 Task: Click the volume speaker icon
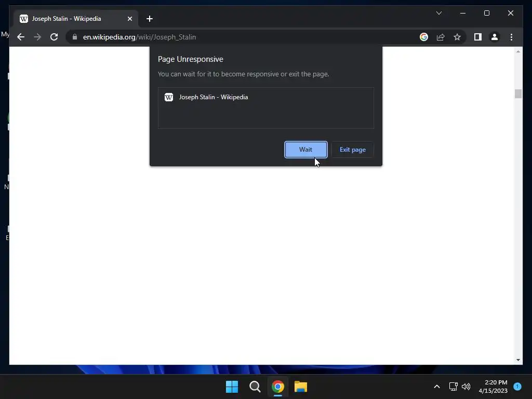pyautogui.click(x=466, y=387)
